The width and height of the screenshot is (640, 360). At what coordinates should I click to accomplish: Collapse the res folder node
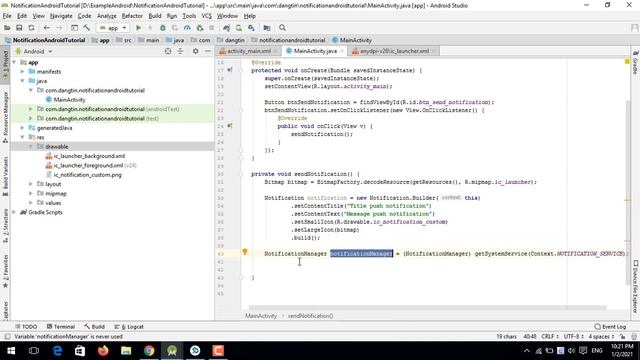click(22, 137)
